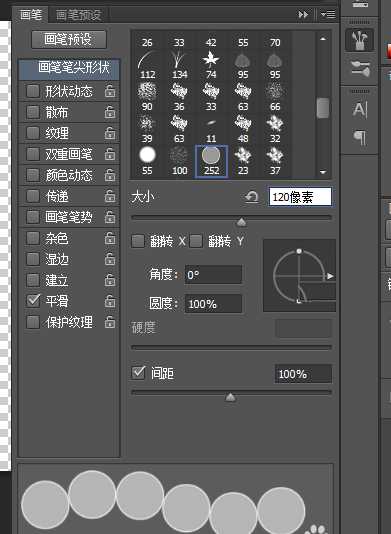The width and height of the screenshot is (391, 534).
Task: Select the 23 splatter brush tip
Action: (243, 160)
